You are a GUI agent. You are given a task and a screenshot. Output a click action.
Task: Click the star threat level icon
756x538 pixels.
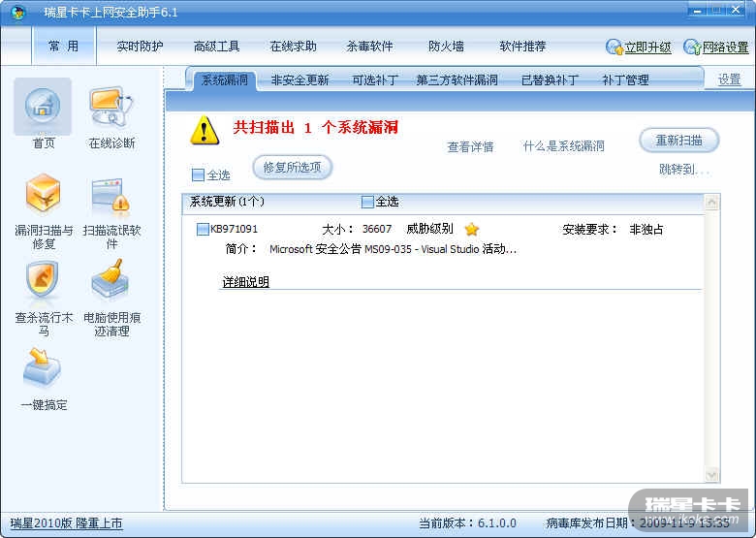click(x=472, y=229)
